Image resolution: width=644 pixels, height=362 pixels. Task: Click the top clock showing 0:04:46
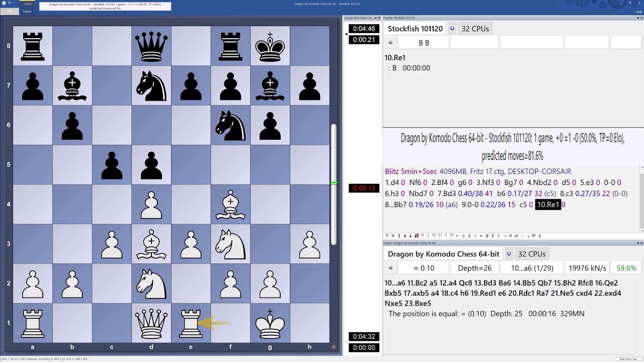pyautogui.click(x=364, y=29)
